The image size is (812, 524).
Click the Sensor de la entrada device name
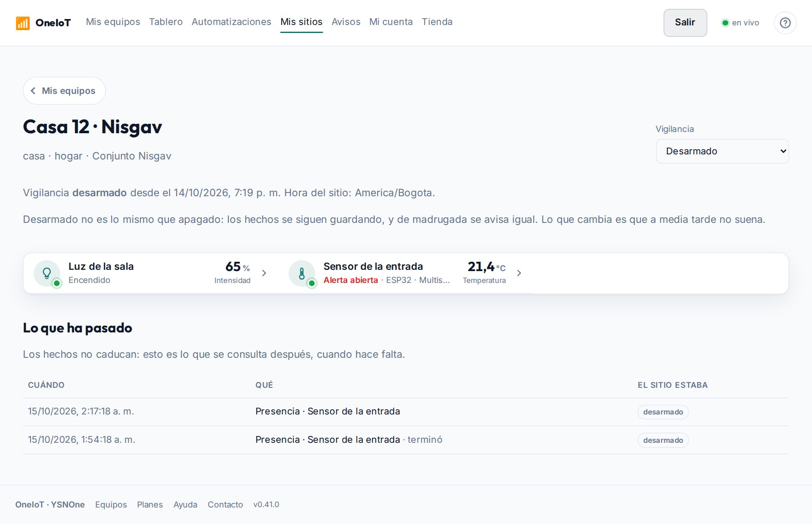373,266
